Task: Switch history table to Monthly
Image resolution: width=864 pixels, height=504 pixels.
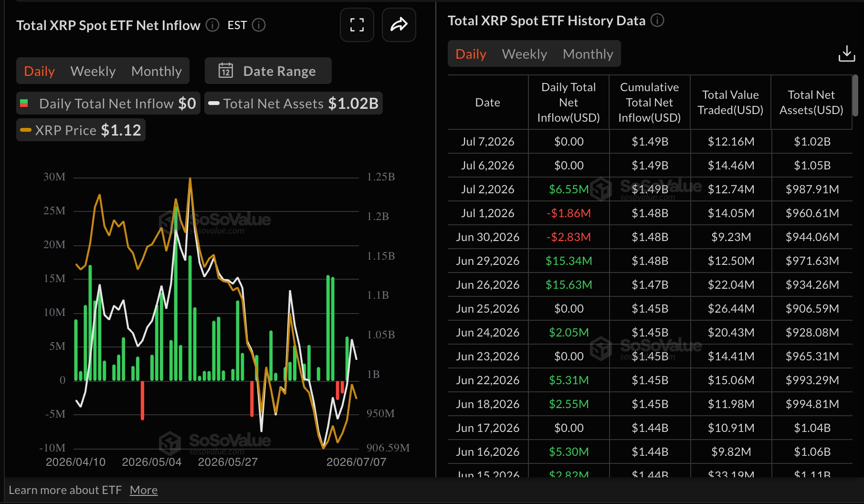Action: [588, 54]
